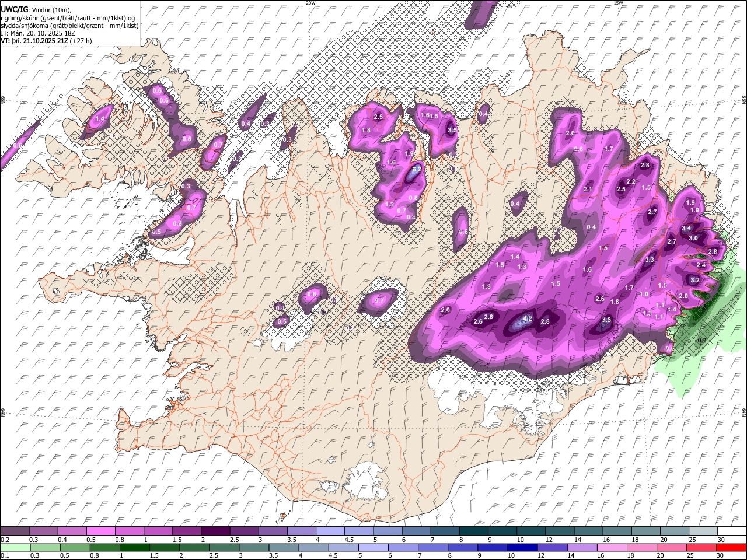This screenshot has width=747, height=560.
Task: Click the 3.0 precipitation value near the east coast
Action: 693,238
